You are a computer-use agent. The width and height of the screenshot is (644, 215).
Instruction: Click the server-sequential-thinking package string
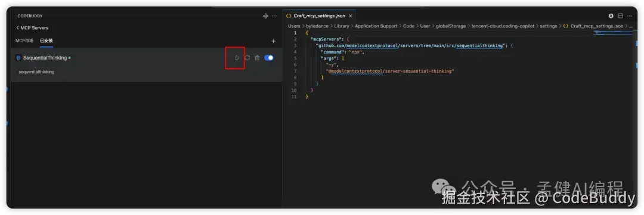pyautogui.click(x=390, y=71)
